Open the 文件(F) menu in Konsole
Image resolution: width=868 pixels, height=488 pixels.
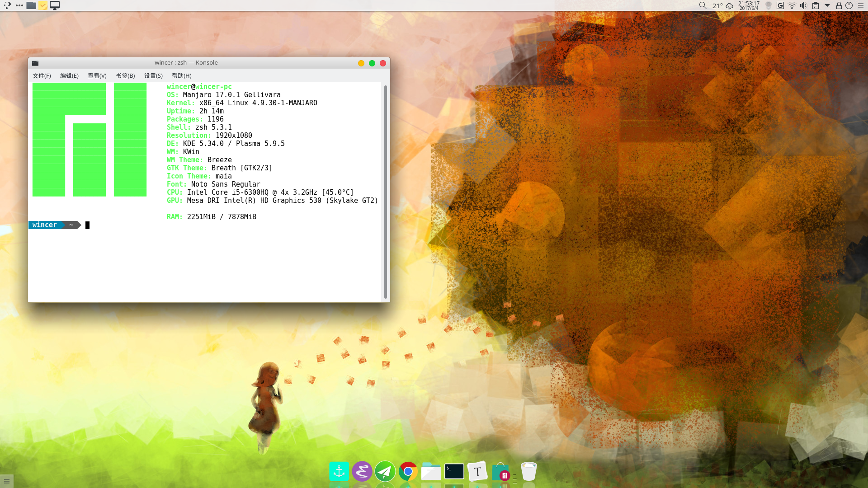coord(42,75)
